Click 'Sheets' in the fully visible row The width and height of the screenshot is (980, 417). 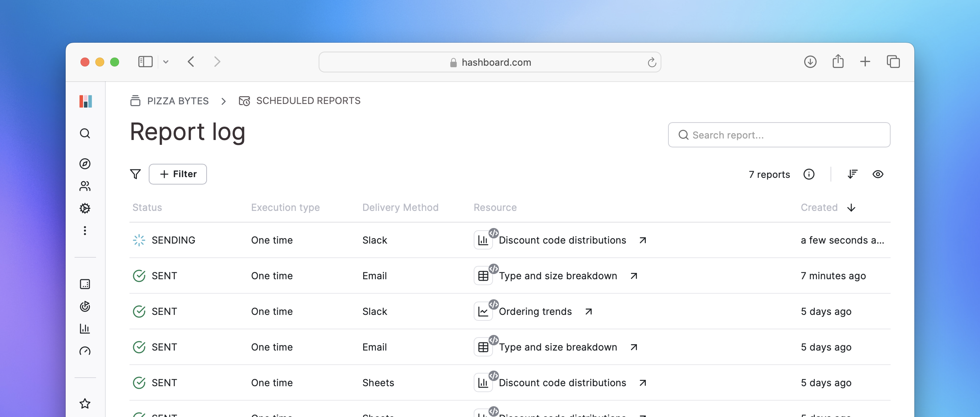[x=378, y=383]
